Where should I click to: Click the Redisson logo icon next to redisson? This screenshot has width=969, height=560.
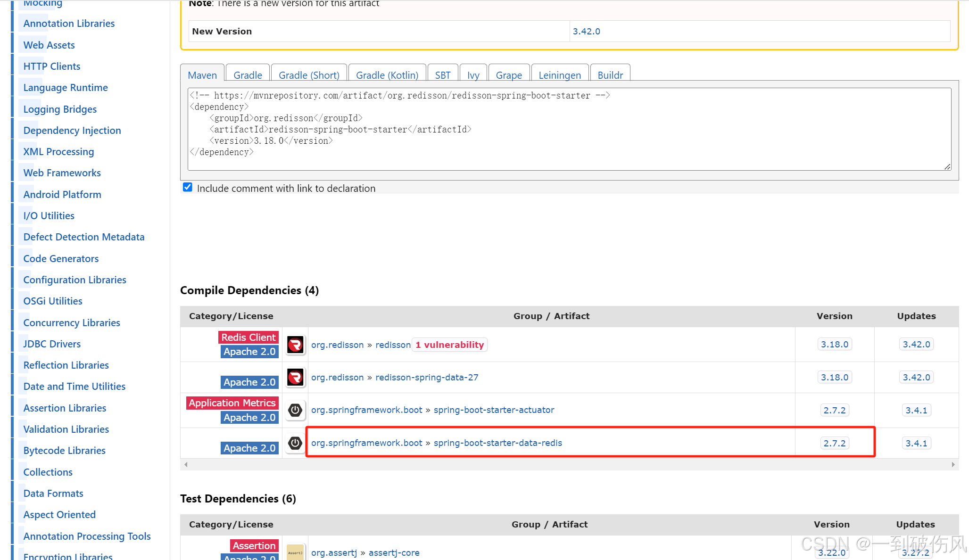(x=295, y=345)
